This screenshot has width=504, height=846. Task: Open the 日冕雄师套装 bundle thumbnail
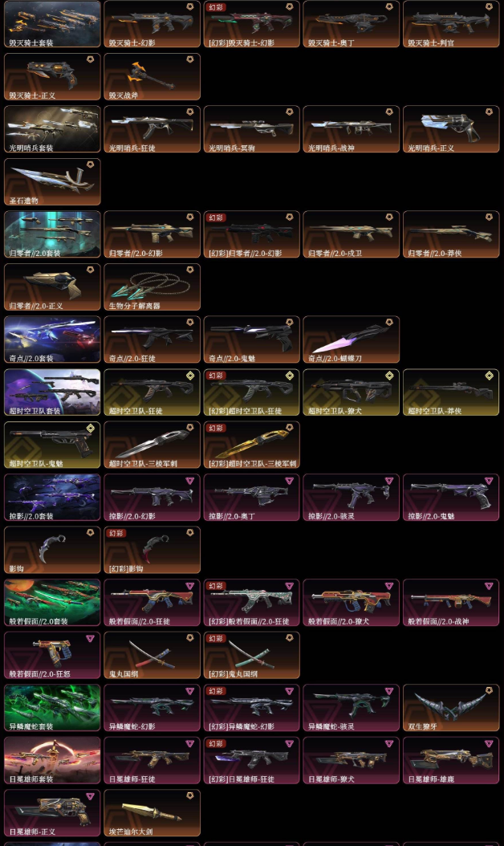point(52,760)
